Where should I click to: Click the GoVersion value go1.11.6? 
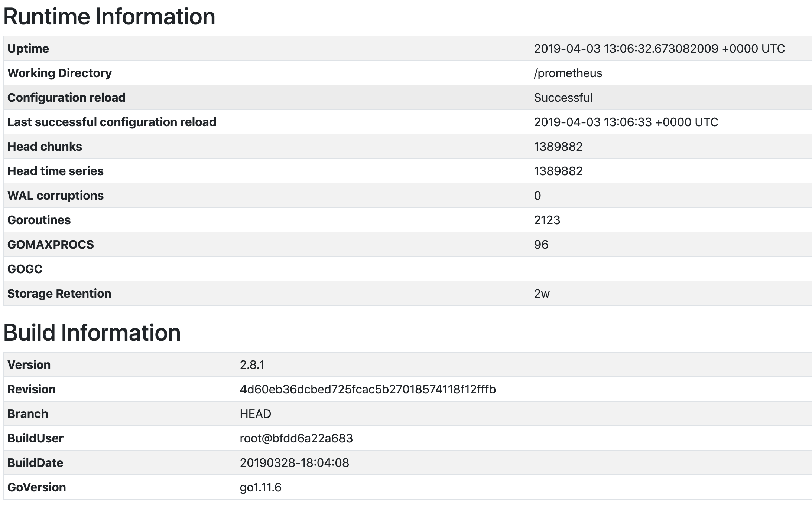(x=260, y=487)
